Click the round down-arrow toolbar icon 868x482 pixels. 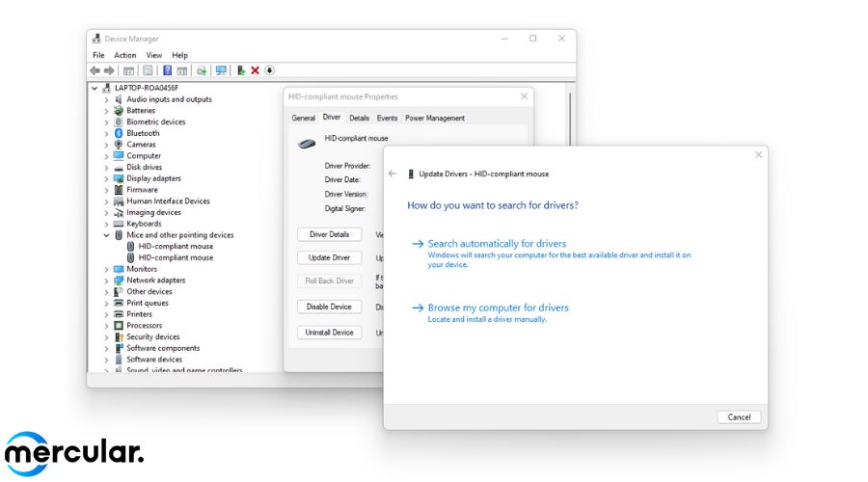(x=270, y=70)
